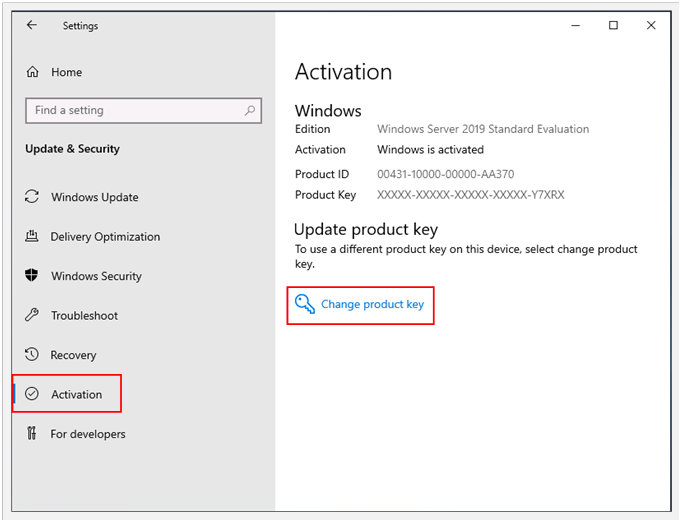
Task: Open the Home page label
Action: point(67,72)
